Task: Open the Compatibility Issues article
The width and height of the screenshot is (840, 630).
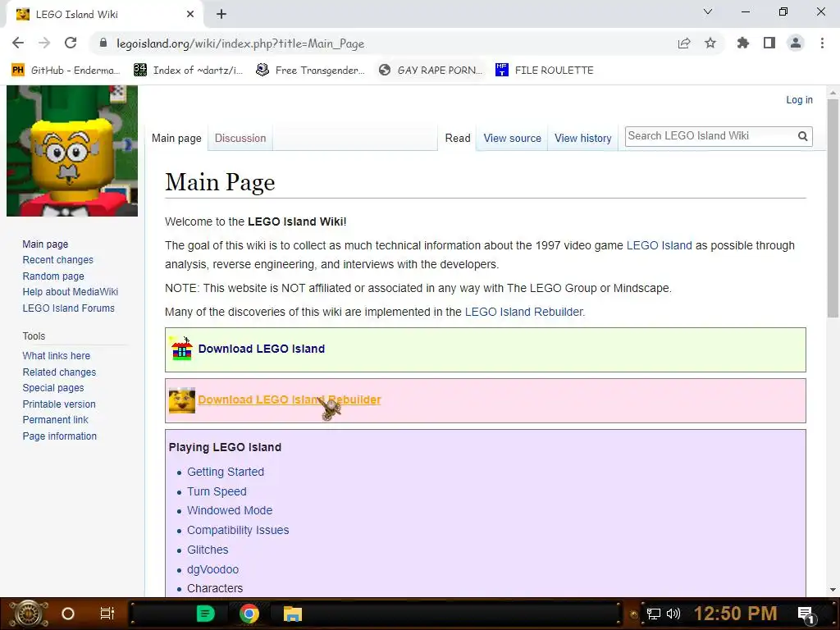Action: pyautogui.click(x=238, y=530)
